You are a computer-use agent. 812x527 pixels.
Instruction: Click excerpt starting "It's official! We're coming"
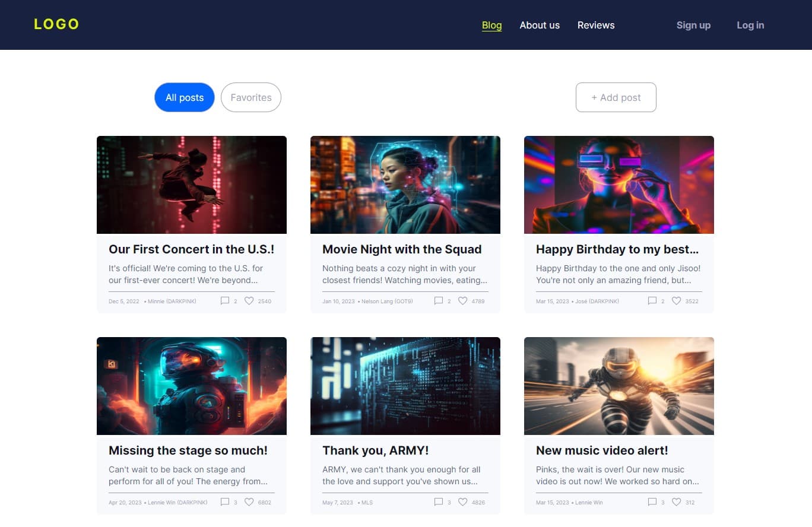click(x=186, y=274)
